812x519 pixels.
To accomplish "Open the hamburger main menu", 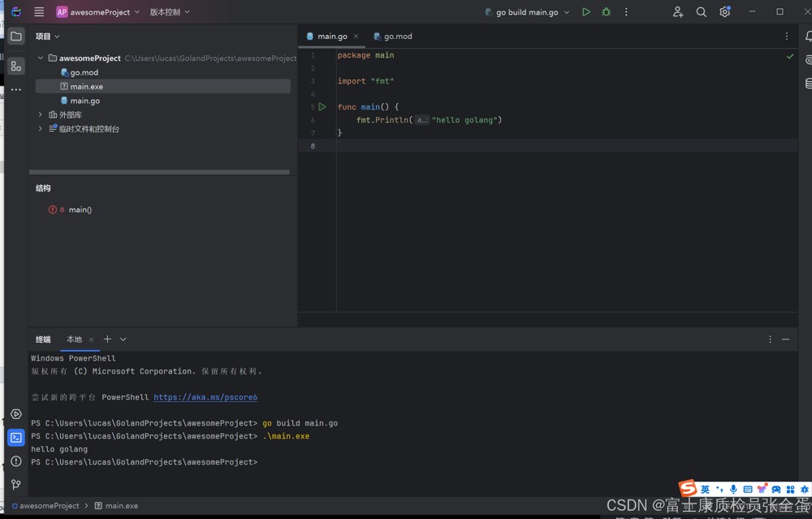I will (x=39, y=12).
